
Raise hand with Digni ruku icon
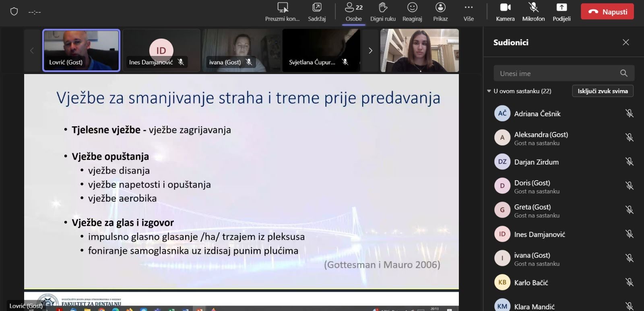pyautogui.click(x=383, y=8)
